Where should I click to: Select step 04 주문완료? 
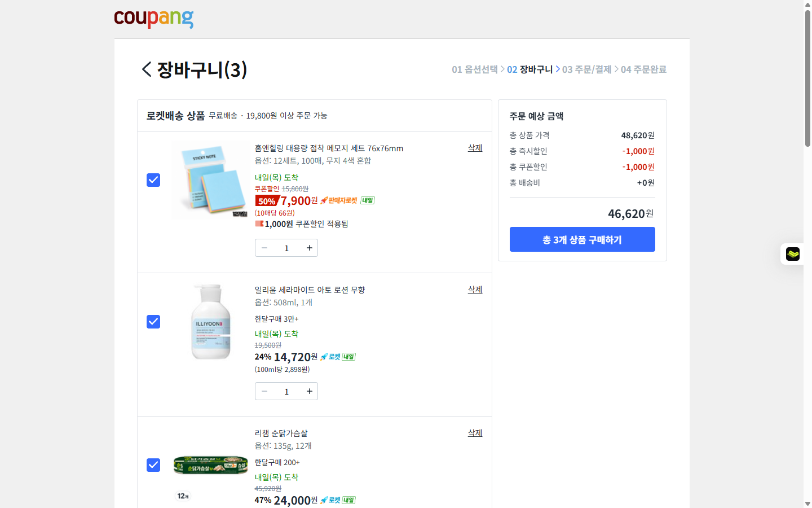click(643, 69)
